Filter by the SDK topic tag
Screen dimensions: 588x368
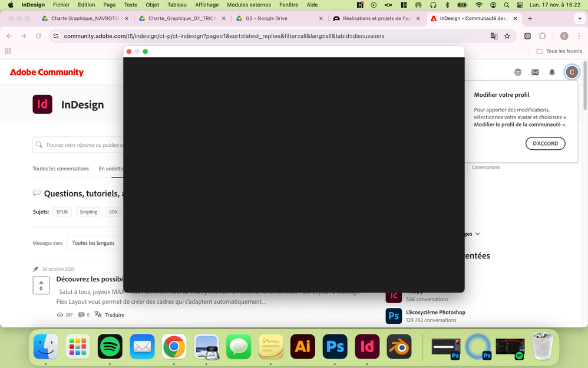(113, 212)
